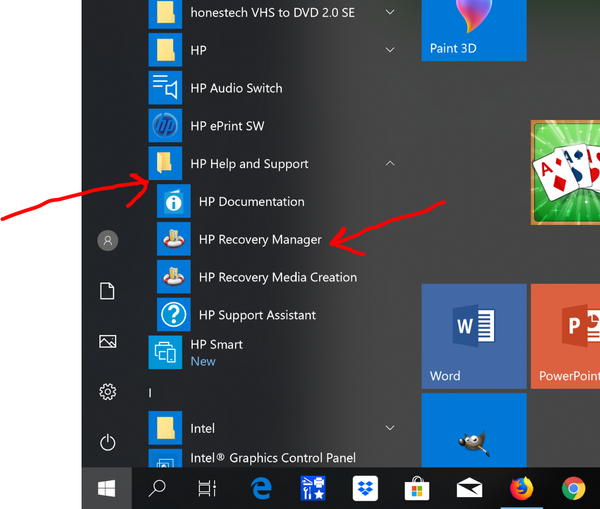Select Intel Graphics Control Panel text
Image resolution: width=600 pixels, height=509 pixels.
(273, 458)
